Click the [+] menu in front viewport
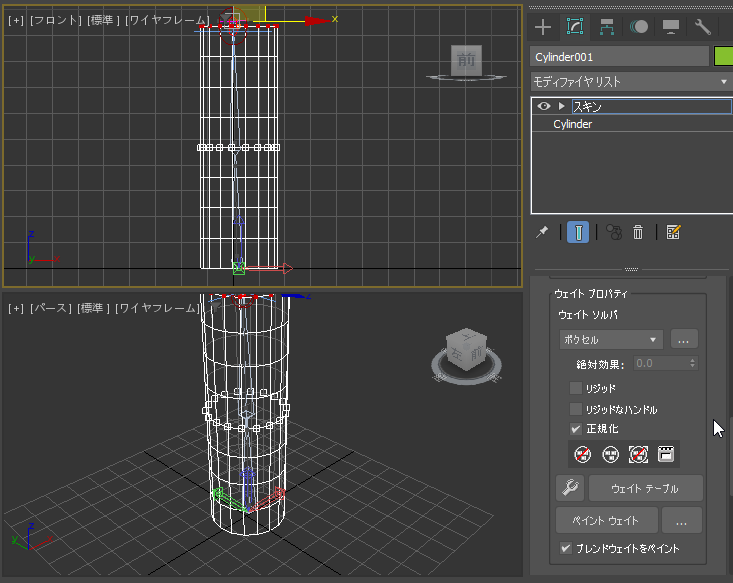Image resolution: width=733 pixels, height=583 pixels. pos(15,20)
